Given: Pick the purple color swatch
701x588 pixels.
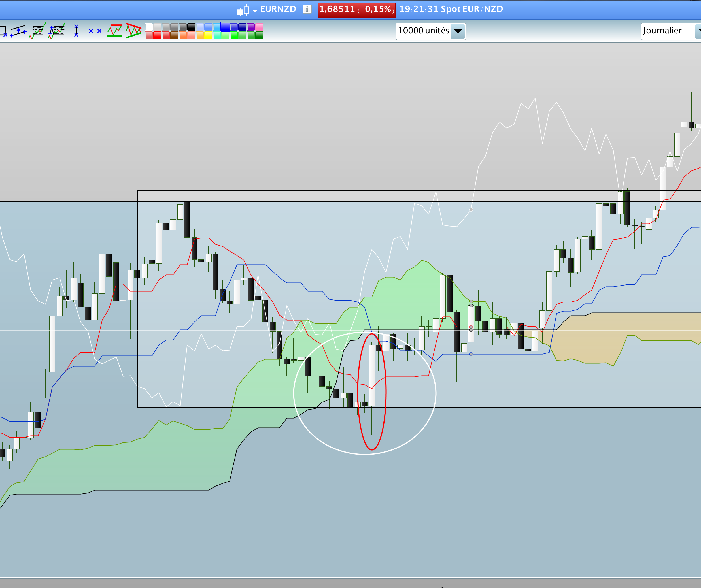Looking at the screenshot, I should [x=251, y=27].
